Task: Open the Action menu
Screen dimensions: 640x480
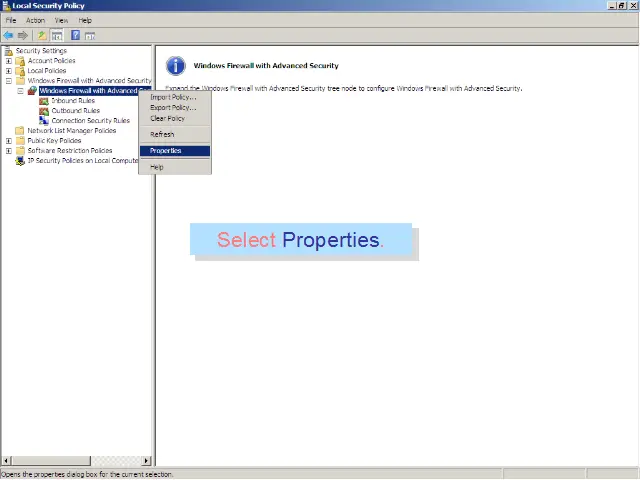Action: pyautogui.click(x=36, y=20)
